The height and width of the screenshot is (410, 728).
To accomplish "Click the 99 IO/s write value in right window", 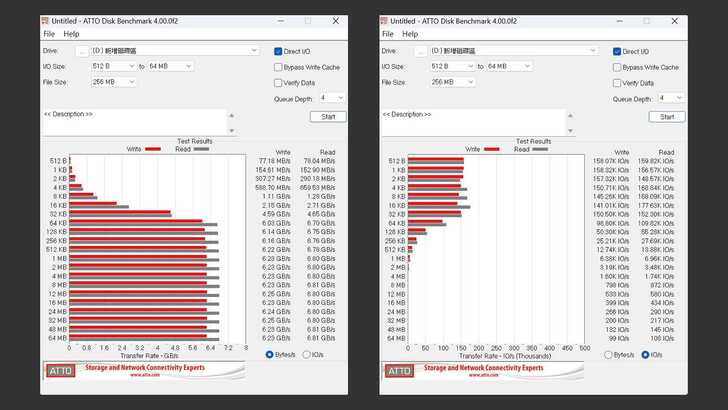I will (619, 338).
